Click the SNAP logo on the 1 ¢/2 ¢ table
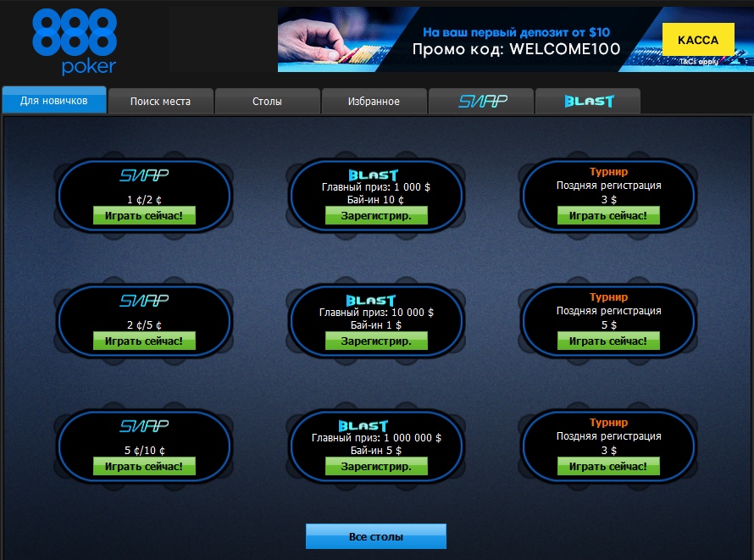 (x=144, y=175)
